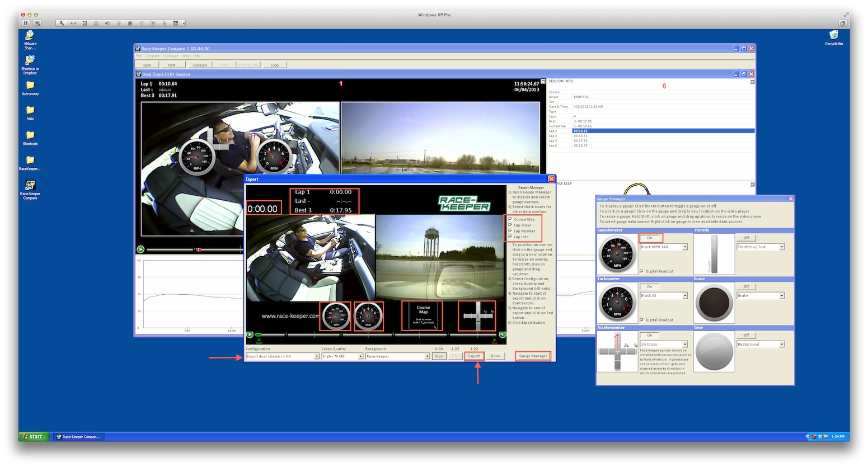868x467 pixels.
Task: Open Shortcut to Dropbox desktop icon
Action: point(30,65)
